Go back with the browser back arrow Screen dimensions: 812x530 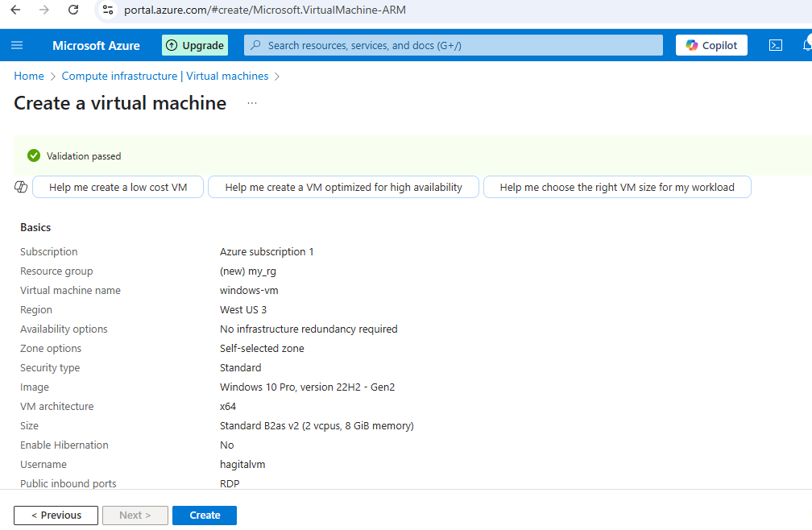coord(15,10)
